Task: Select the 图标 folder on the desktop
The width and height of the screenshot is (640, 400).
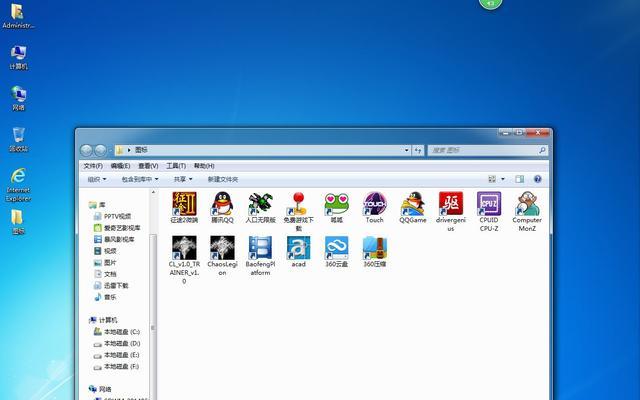Action: [x=18, y=222]
